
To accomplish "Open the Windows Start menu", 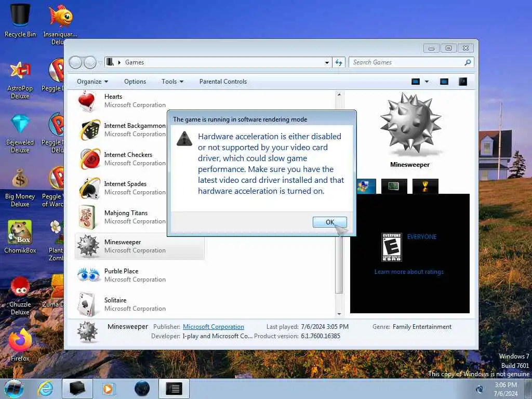I will (x=14, y=389).
